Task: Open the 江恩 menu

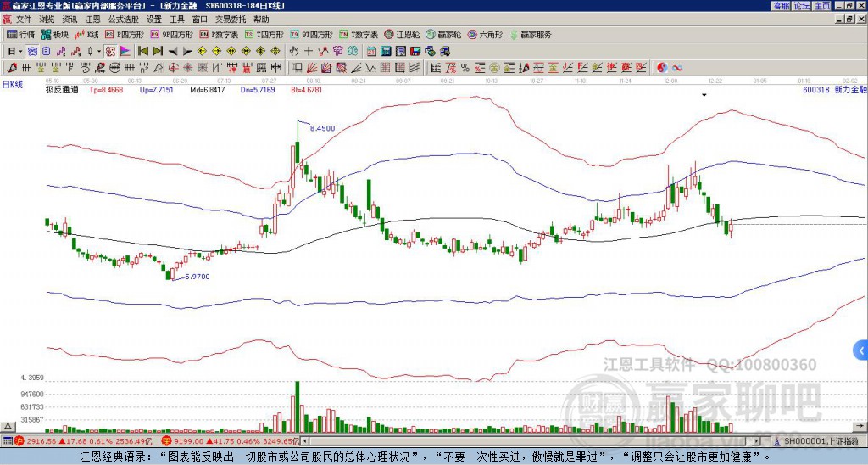Action: click(93, 20)
